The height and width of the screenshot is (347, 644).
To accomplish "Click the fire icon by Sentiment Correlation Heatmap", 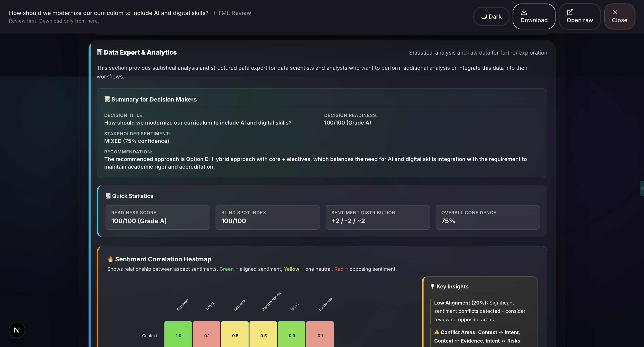I will pyautogui.click(x=110, y=259).
